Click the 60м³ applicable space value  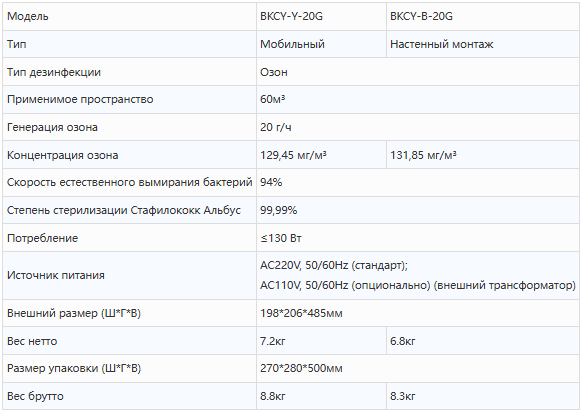(x=273, y=99)
